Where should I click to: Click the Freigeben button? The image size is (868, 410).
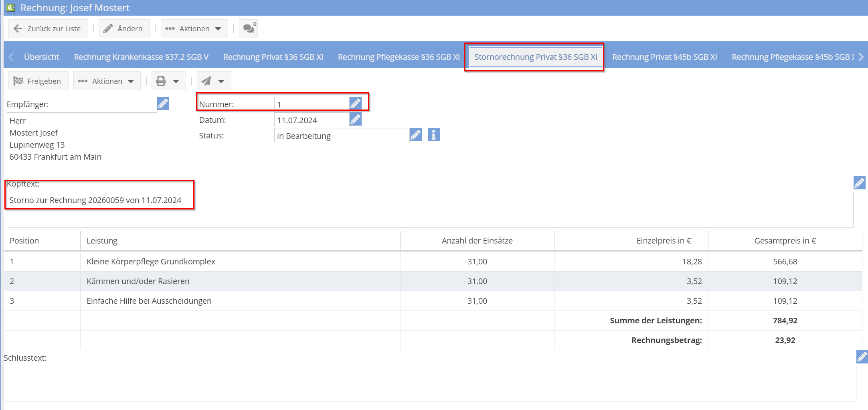38,81
